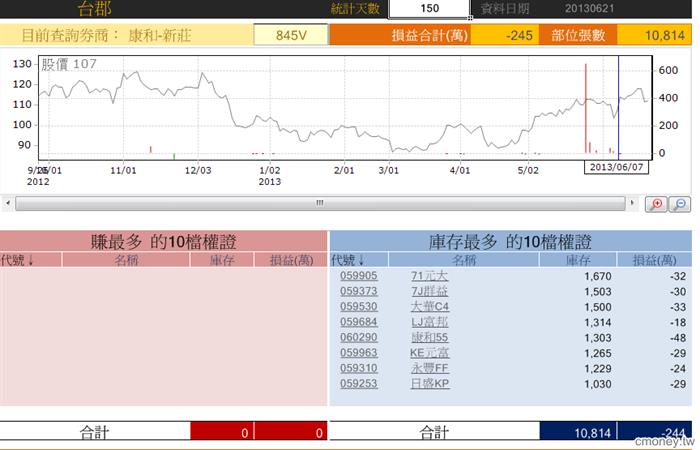The image size is (700, 450).
Task: Click 庫存 header in 賺最多 table
Action: point(222,260)
